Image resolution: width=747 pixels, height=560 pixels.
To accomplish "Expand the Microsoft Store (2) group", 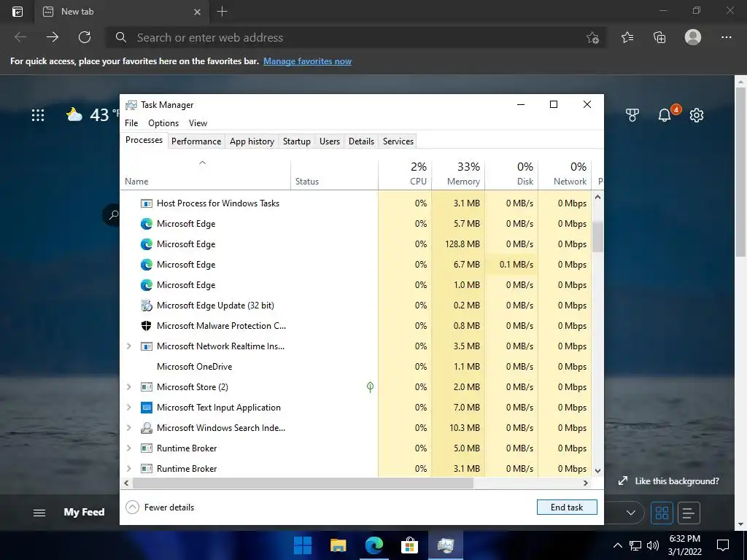I will point(128,387).
